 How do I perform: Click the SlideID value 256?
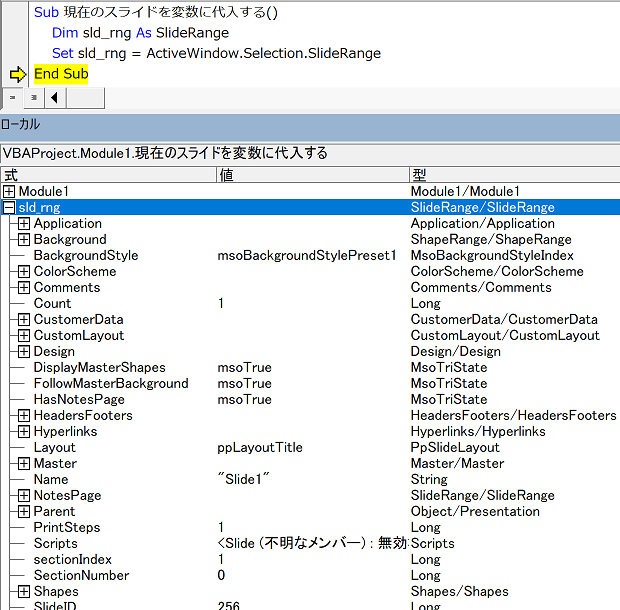click(229, 605)
